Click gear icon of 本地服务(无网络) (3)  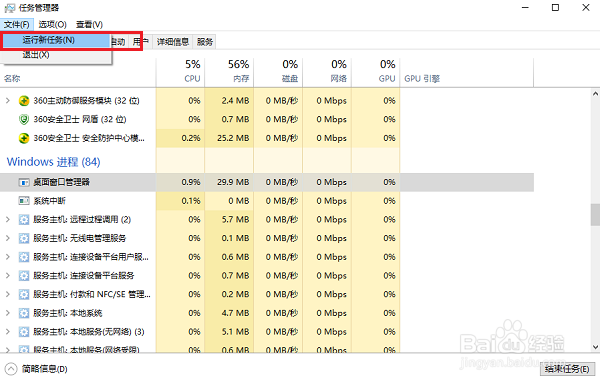(24, 332)
